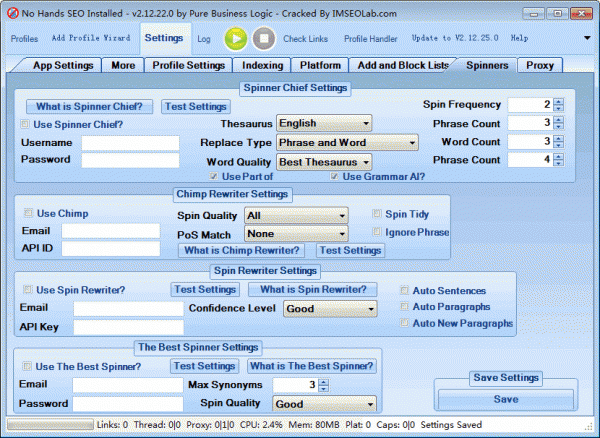Open Profile Handler
The image size is (600, 438).
370,39
